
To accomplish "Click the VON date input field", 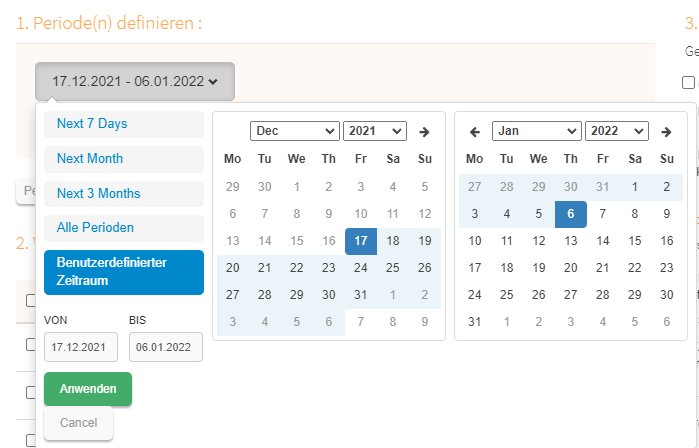I will click(x=81, y=347).
